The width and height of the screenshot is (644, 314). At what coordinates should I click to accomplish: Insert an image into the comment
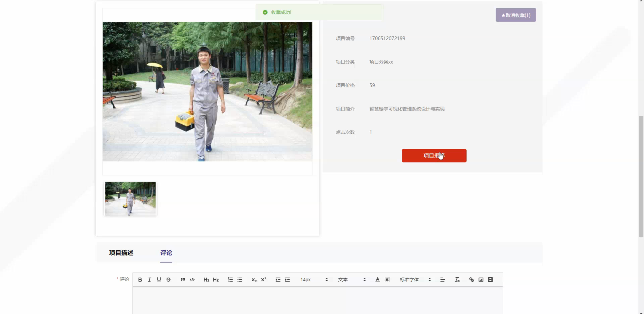[x=481, y=280]
